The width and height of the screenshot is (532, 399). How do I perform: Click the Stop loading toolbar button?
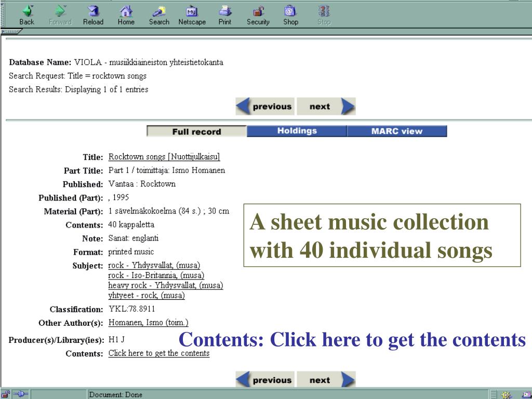click(x=324, y=16)
